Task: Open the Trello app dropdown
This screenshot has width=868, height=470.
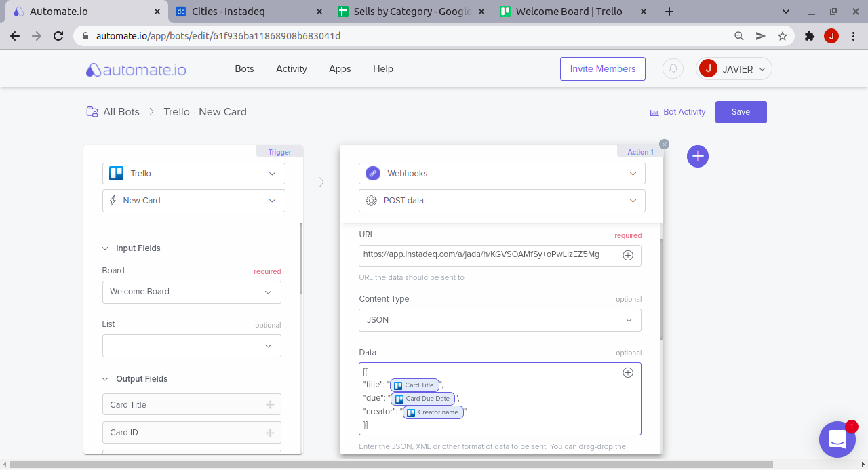Action: [x=194, y=174]
